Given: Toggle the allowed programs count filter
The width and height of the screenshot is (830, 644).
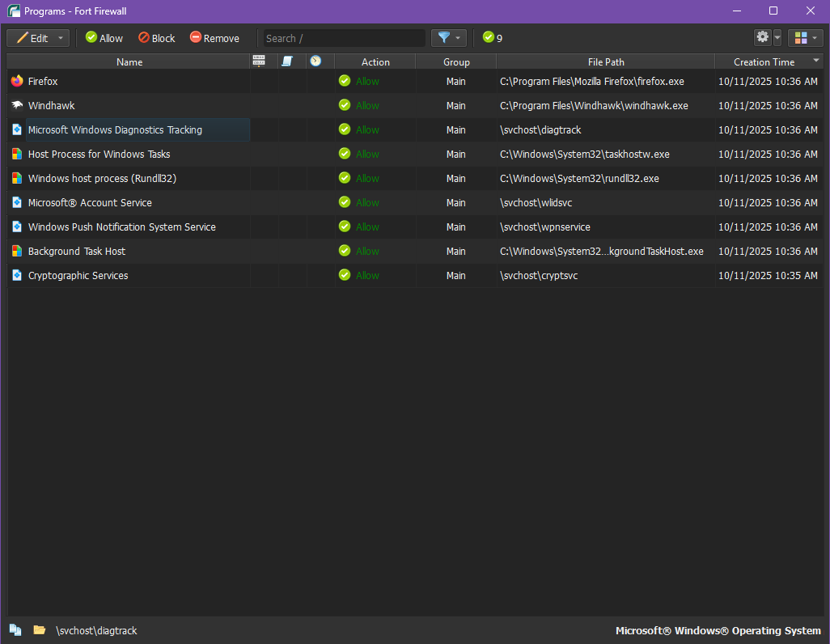Looking at the screenshot, I should coord(492,38).
